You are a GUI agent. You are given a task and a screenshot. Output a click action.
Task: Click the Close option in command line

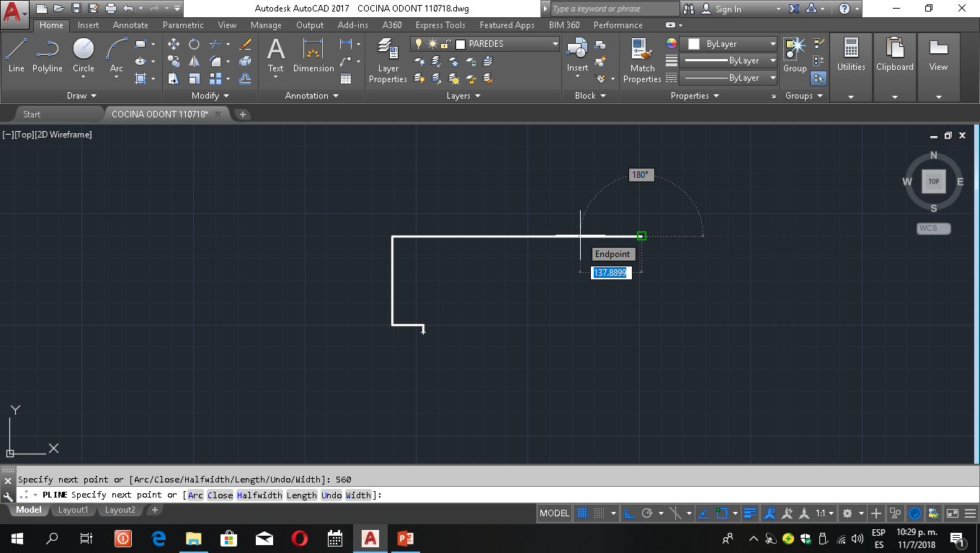(220, 495)
